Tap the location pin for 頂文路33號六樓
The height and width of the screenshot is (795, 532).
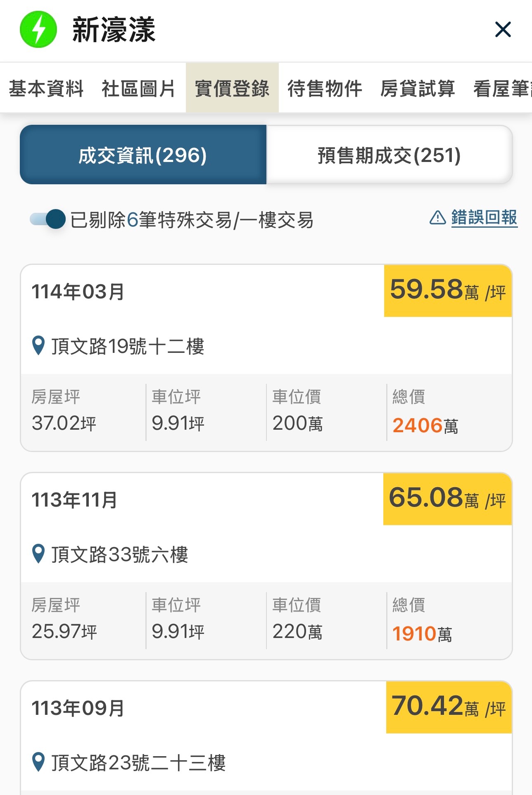pyautogui.click(x=38, y=554)
